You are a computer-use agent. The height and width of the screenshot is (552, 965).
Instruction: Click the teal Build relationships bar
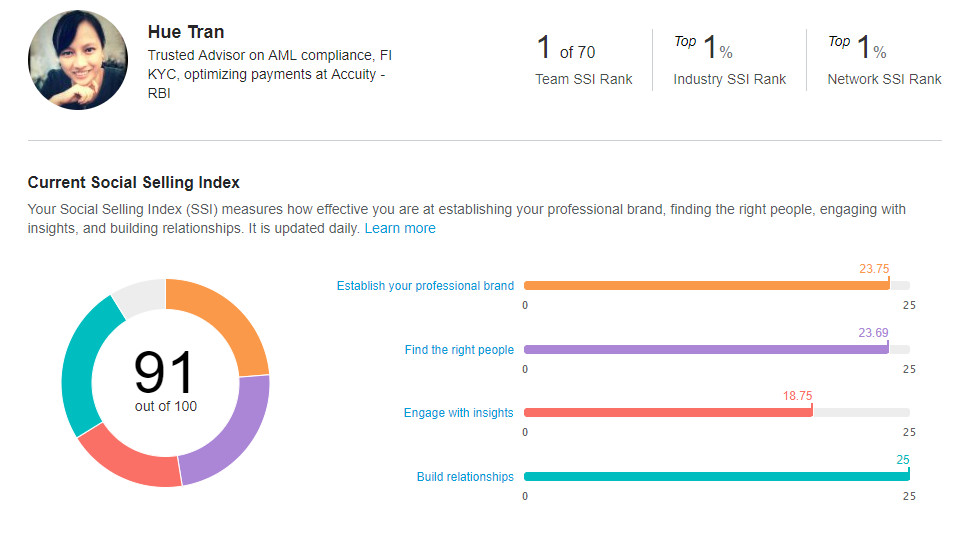pyautogui.click(x=716, y=476)
